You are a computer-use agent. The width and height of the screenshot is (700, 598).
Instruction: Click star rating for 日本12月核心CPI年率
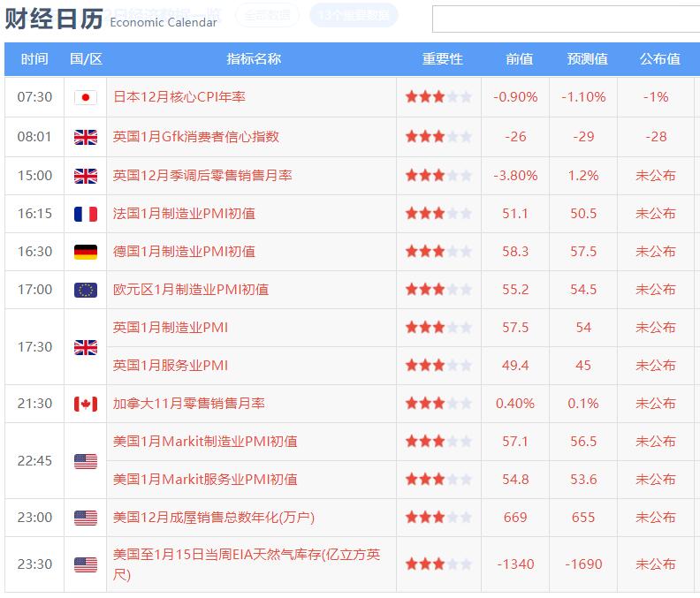click(x=438, y=96)
